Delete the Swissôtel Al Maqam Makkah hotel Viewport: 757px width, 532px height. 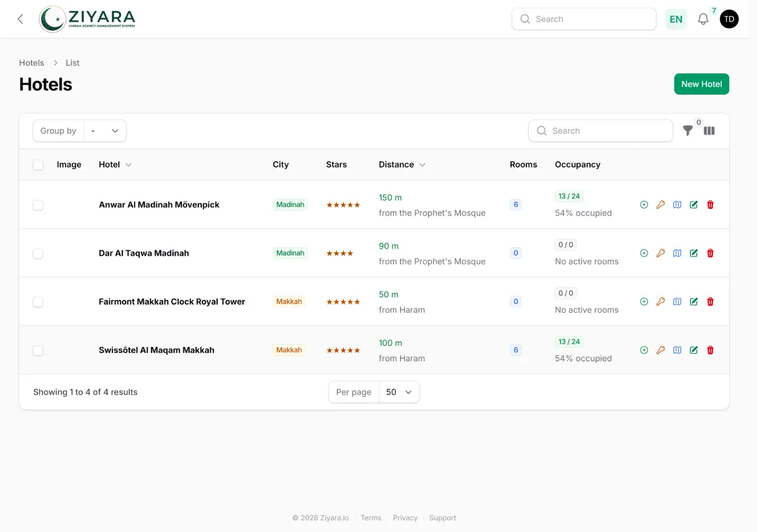pyautogui.click(x=710, y=350)
